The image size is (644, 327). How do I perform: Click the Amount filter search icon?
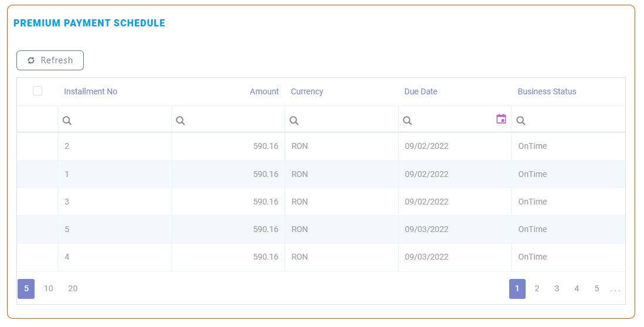[180, 120]
